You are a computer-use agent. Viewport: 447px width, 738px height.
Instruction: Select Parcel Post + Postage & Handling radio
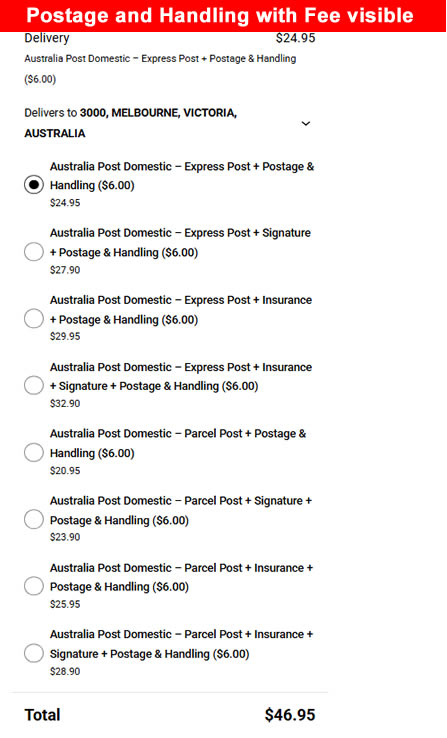coord(34,452)
